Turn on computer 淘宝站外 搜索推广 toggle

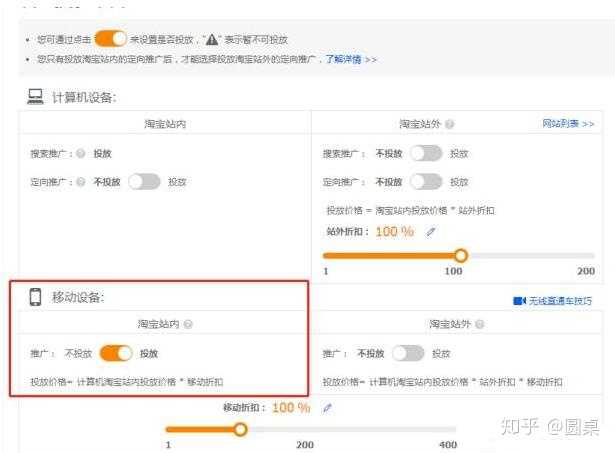(x=427, y=154)
